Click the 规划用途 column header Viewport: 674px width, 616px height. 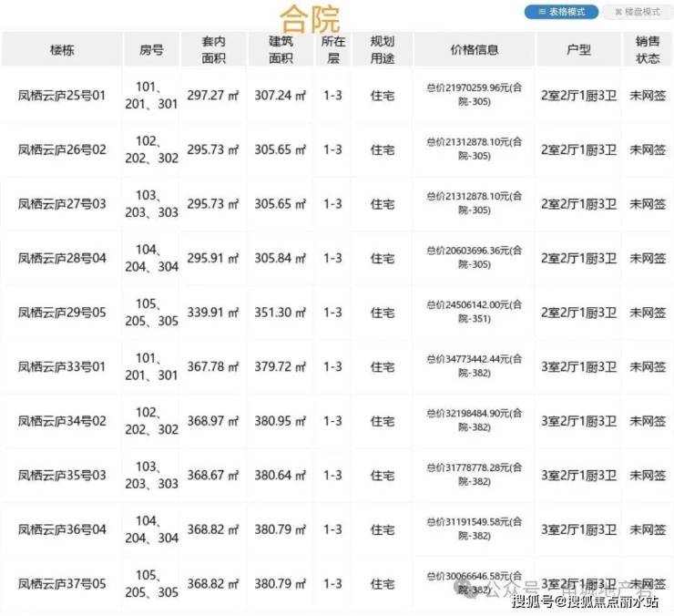tap(383, 50)
